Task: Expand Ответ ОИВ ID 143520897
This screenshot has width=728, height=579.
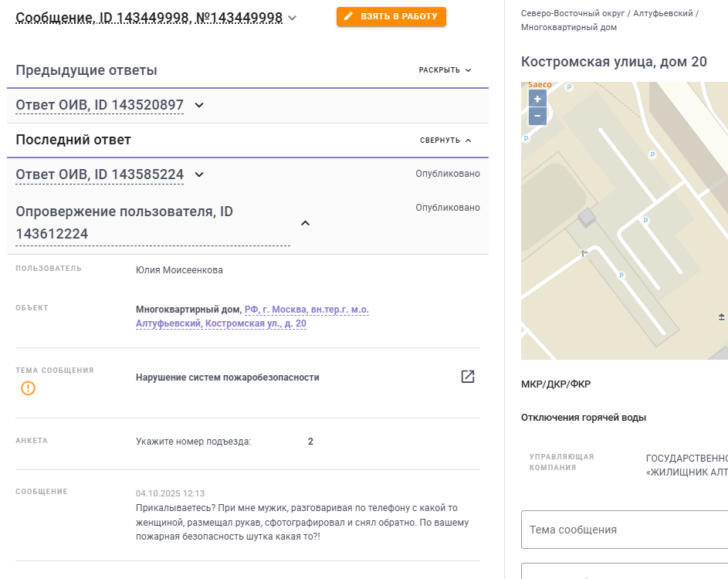Action: (199, 105)
